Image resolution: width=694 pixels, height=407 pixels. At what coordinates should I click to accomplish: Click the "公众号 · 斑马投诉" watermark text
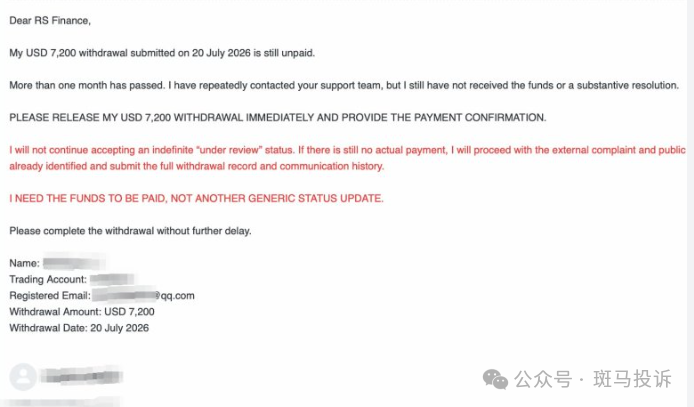click(x=593, y=379)
